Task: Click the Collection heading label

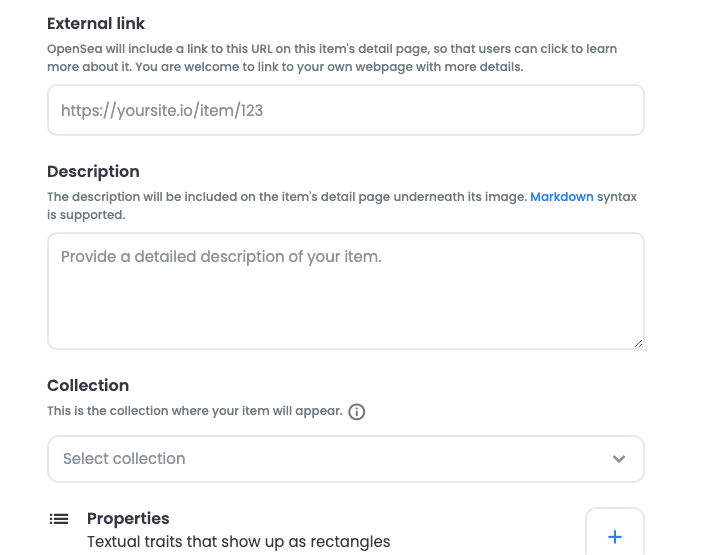Action: pyautogui.click(x=88, y=385)
